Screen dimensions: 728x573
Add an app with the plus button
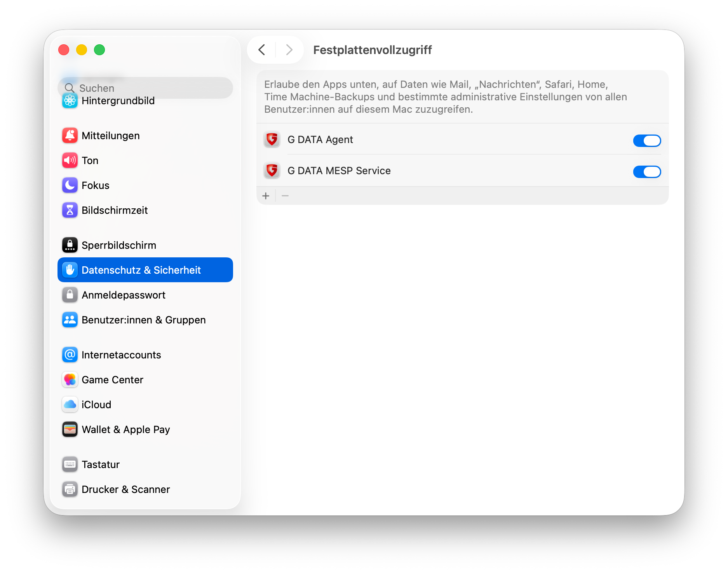tap(266, 196)
